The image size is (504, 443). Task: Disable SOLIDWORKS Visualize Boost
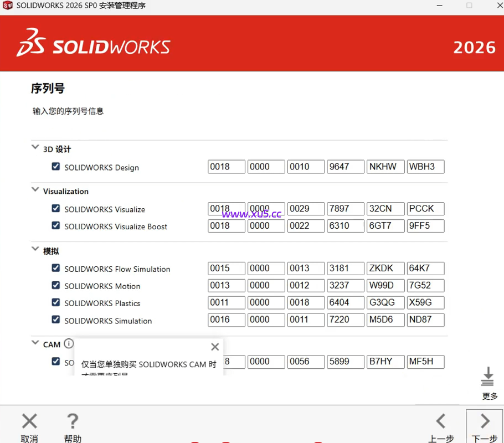(x=55, y=226)
